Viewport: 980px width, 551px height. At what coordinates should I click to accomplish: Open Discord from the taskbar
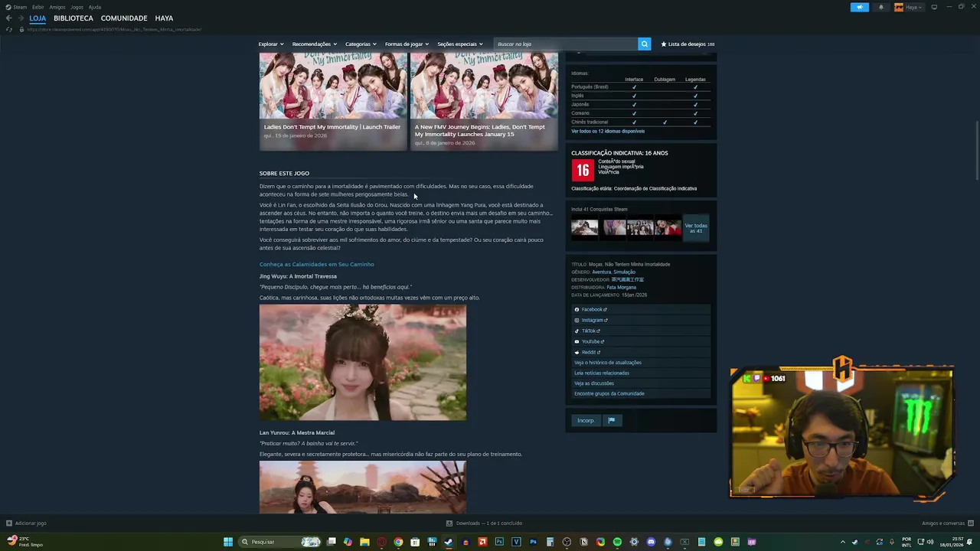(x=651, y=542)
